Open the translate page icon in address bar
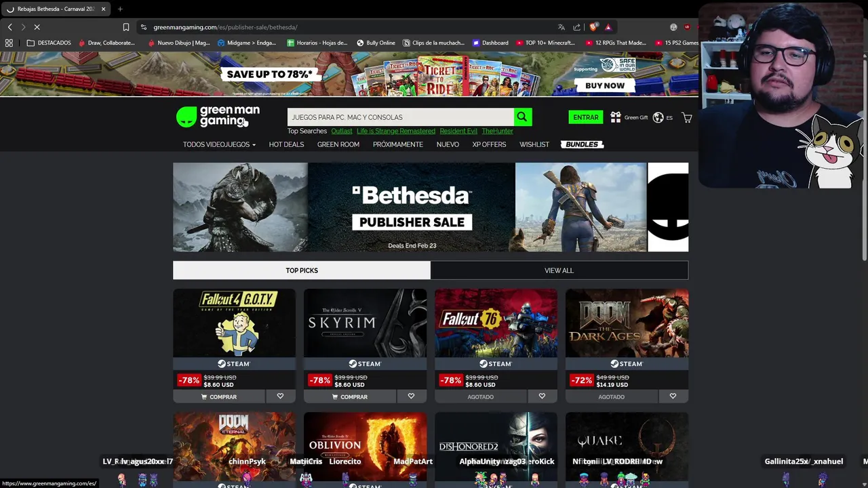This screenshot has height=488, width=868. click(561, 27)
